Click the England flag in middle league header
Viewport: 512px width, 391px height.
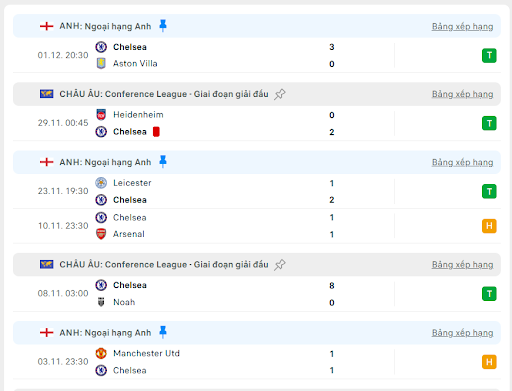(x=46, y=162)
